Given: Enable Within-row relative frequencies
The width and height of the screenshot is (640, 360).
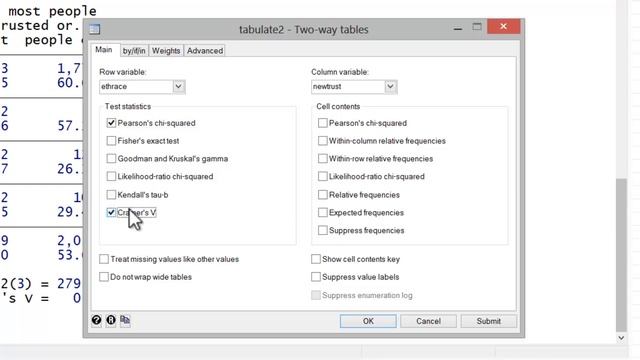Looking at the screenshot, I should click(x=322, y=158).
